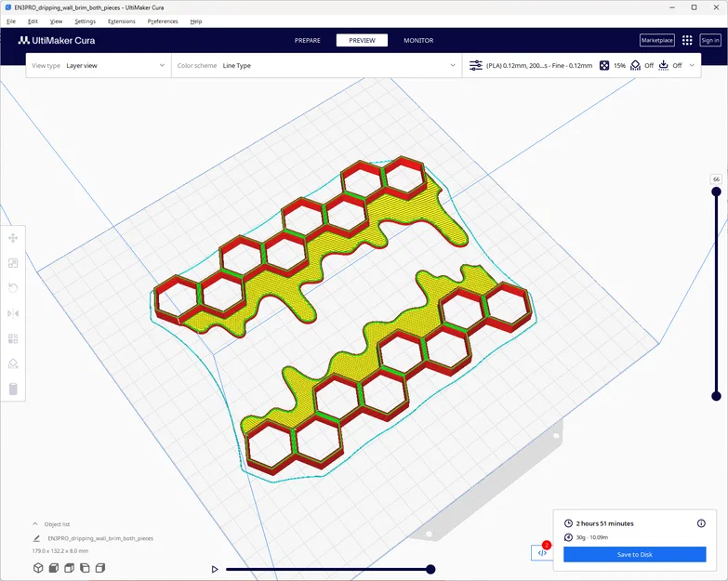Click the 30g - 10.09m material estimate
728x581 pixels.
click(592, 537)
